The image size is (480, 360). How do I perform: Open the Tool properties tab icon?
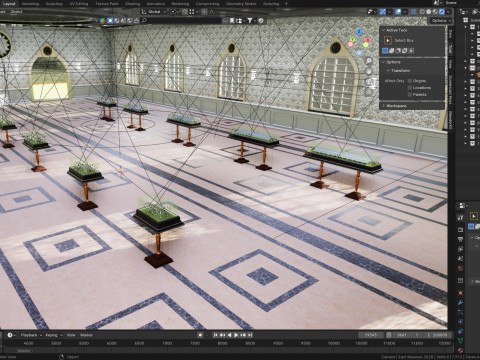460,217
